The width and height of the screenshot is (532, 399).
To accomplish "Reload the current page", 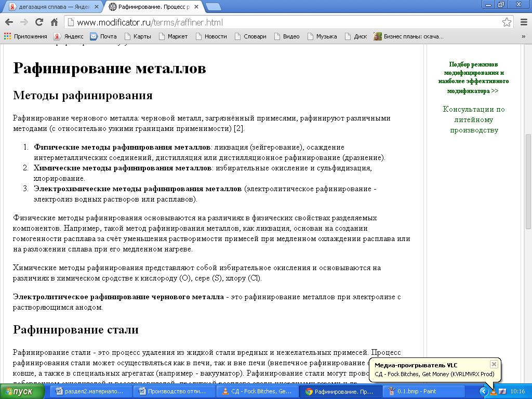I will (x=39, y=22).
